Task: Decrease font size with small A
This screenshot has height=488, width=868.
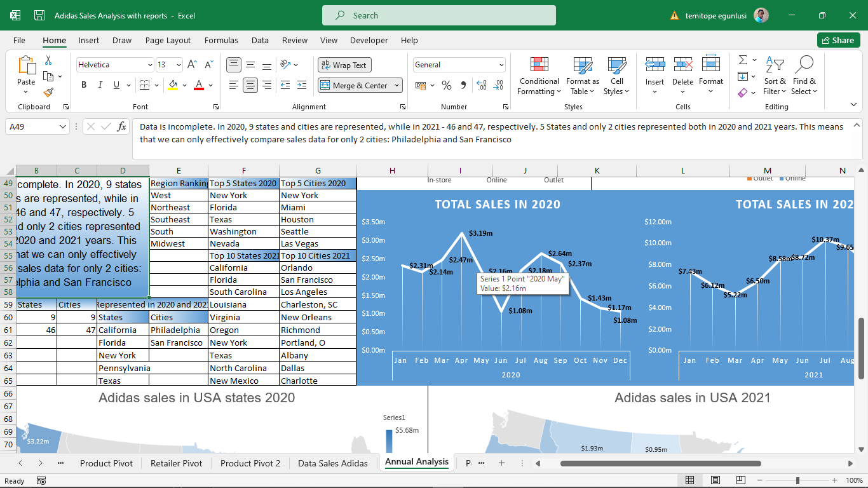Action: pos(209,65)
